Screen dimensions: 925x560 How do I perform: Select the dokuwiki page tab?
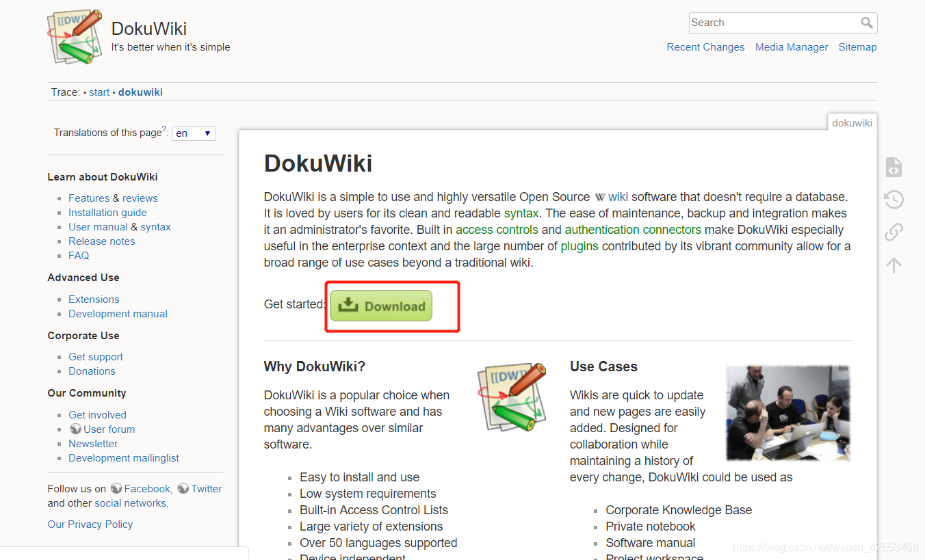click(x=852, y=122)
